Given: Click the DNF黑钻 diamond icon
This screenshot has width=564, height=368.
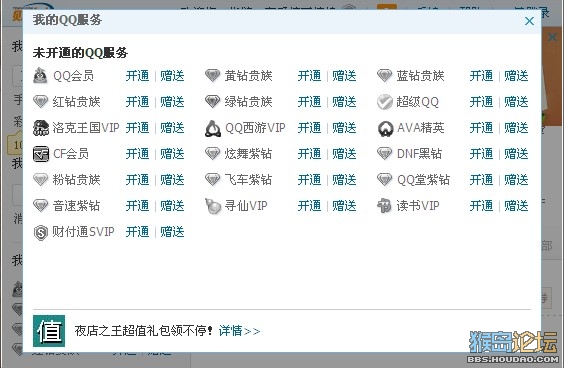Looking at the screenshot, I should [385, 154].
